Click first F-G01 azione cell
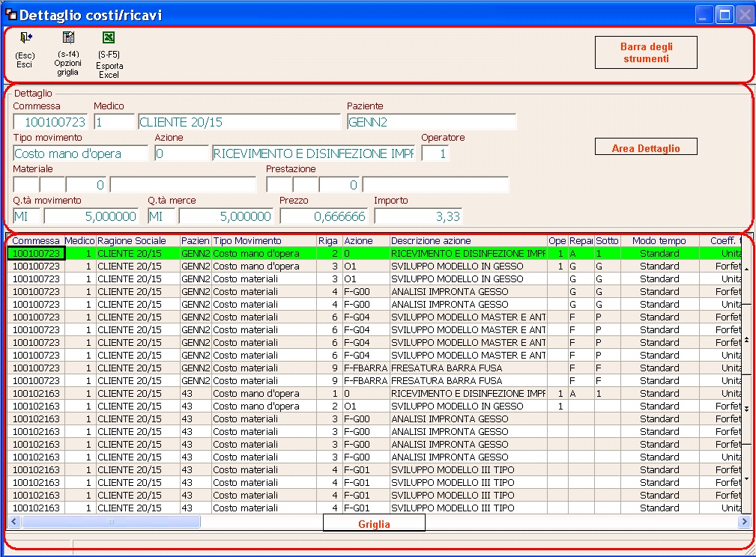This screenshot has width=756, height=557. point(366,470)
